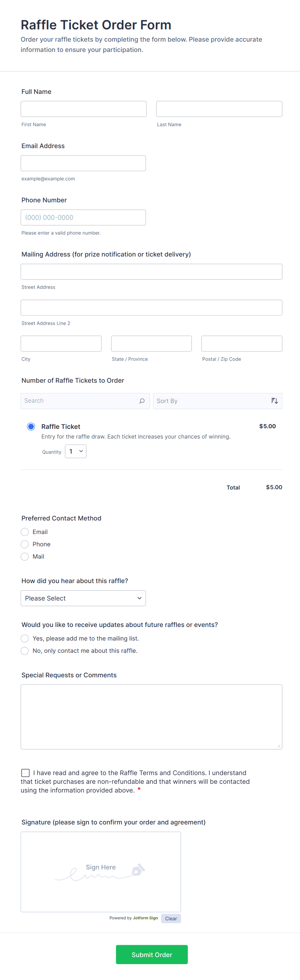Click the pen icon in signature box

click(x=138, y=870)
